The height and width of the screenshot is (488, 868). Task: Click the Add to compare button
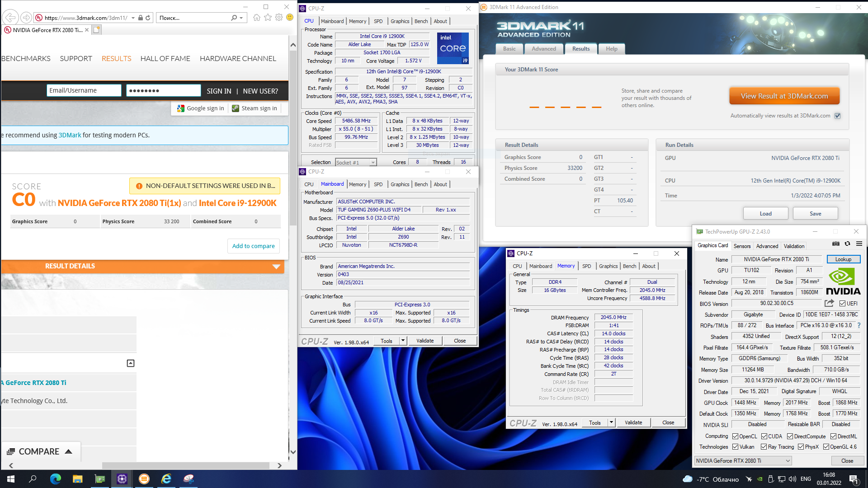[x=253, y=246]
